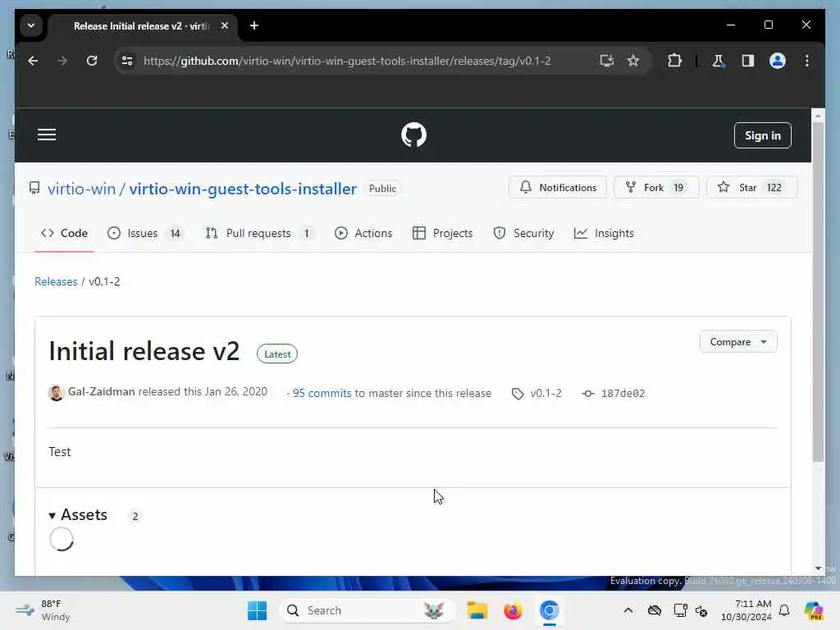The width and height of the screenshot is (840, 630).
Task: Click the Latest release badge
Action: click(x=277, y=354)
